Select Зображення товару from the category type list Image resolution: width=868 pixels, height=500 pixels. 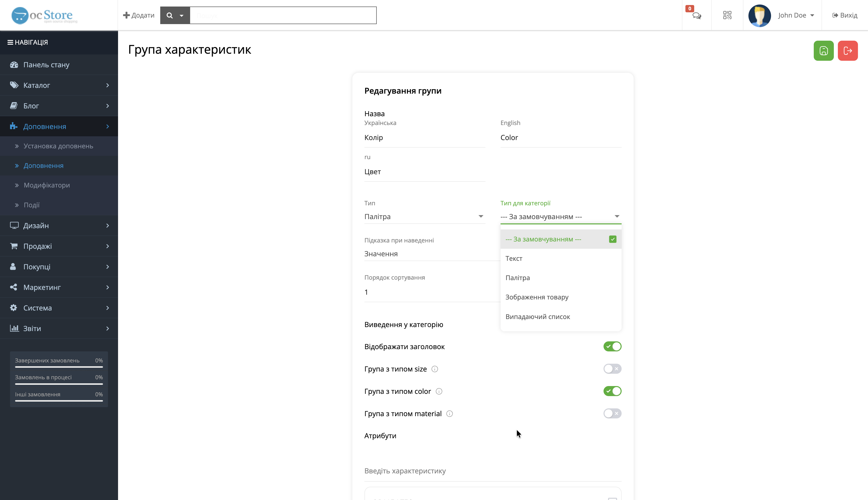537,297
